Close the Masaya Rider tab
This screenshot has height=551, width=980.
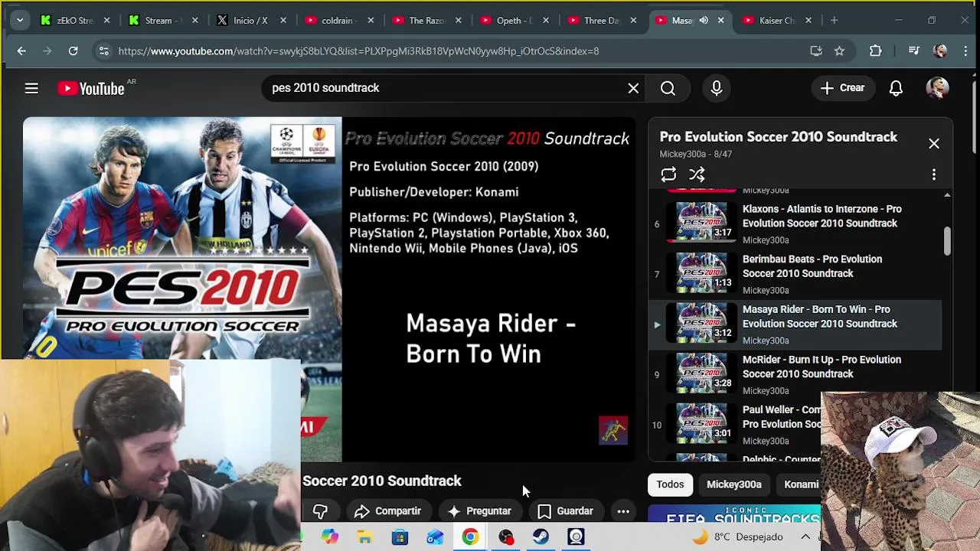pyautogui.click(x=720, y=21)
